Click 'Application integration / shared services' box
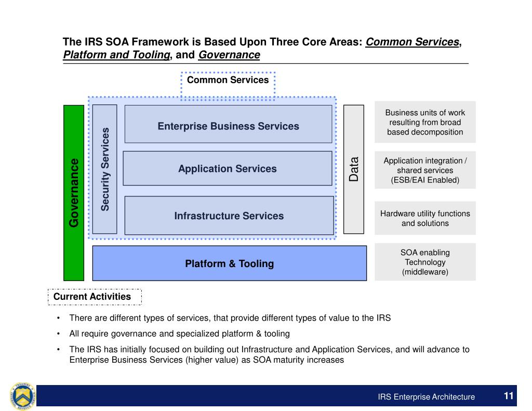Screen dimensions: 532x411 tap(425, 170)
